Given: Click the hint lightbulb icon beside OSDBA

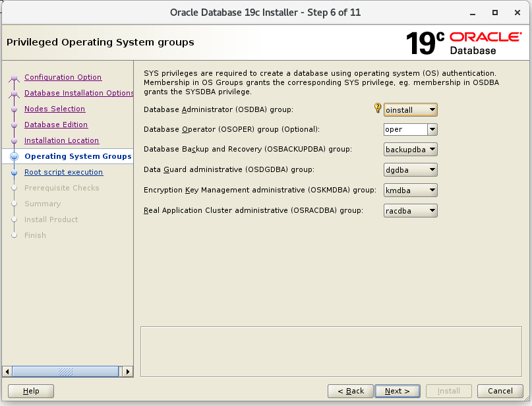Looking at the screenshot, I should (x=378, y=108).
